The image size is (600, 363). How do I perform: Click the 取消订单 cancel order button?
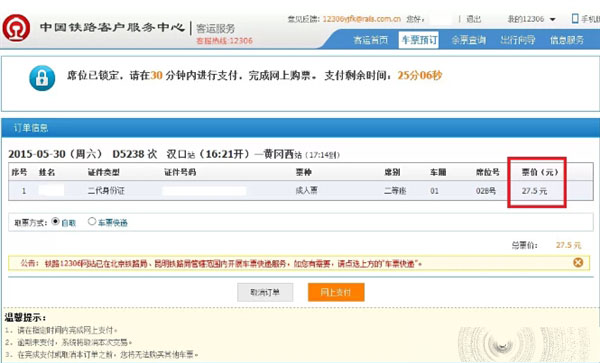click(x=265, y=292)
